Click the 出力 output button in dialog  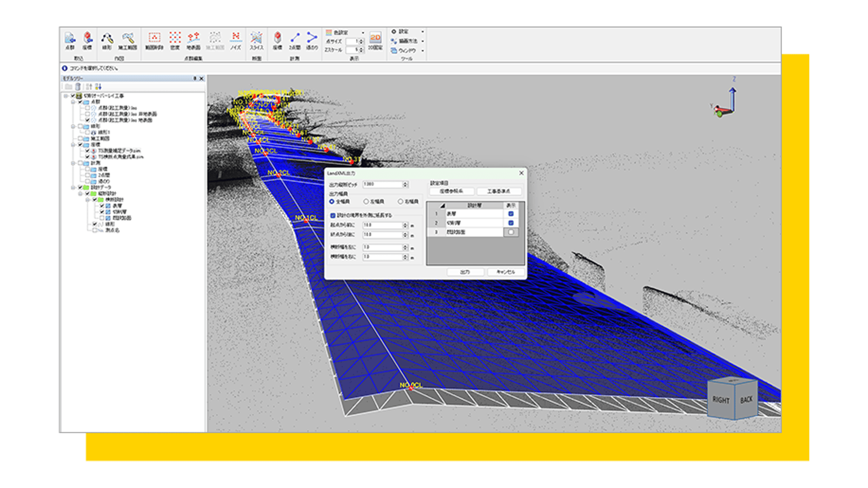(465, 272)
